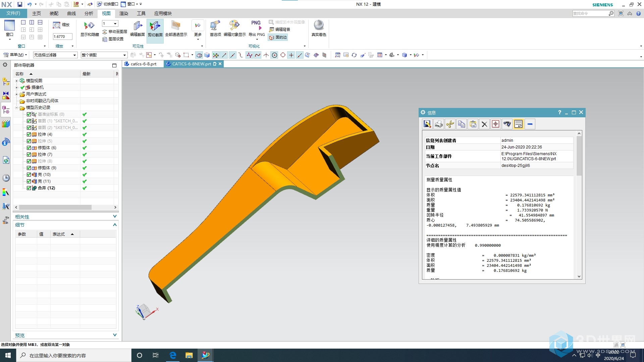Click 移动至图层 (Move to Layer) option

115,32
